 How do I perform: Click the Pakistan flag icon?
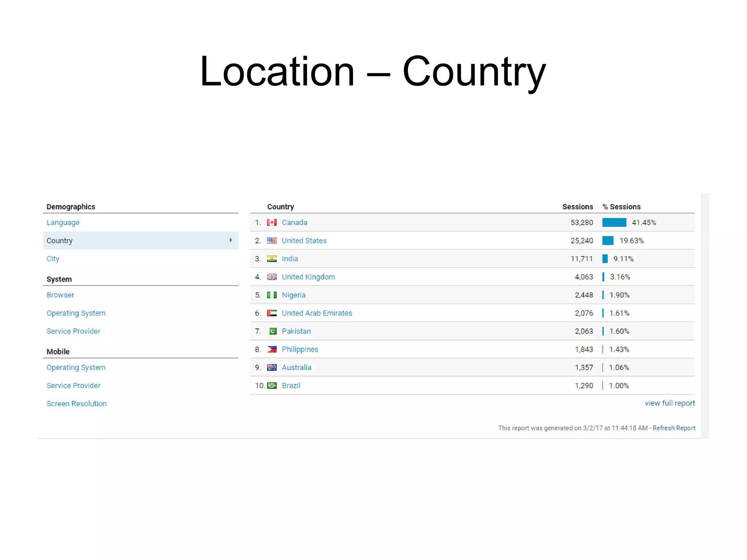click(x=273, y=331)
